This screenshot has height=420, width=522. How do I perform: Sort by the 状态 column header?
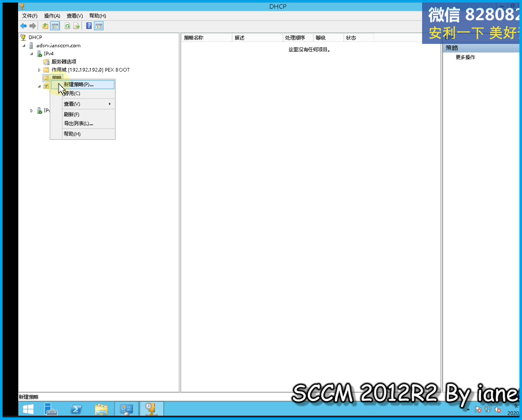(359, 38)
